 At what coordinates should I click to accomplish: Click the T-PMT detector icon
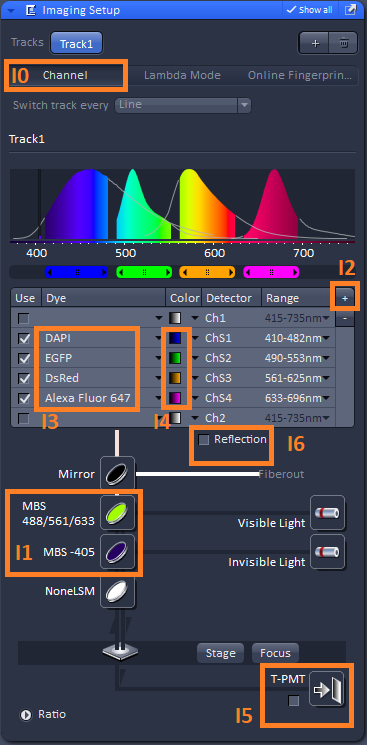click(327, 689)
